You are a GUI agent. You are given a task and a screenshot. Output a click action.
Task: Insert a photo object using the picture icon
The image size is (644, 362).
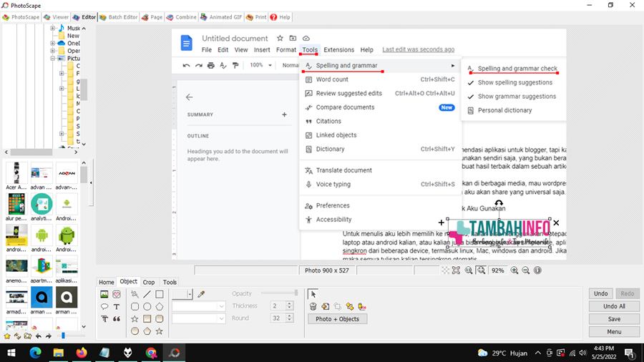click(104, 294)
